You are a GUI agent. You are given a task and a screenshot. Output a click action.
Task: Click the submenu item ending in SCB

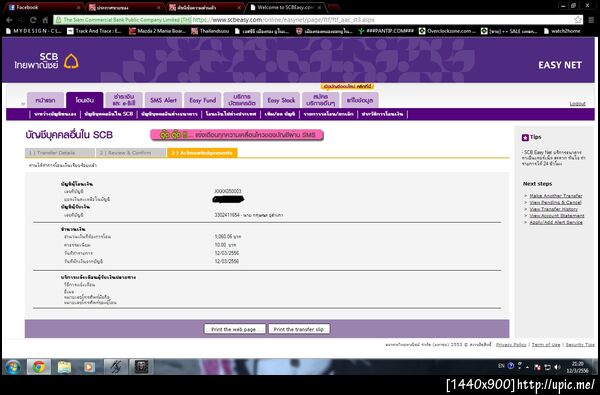tap(109, 114)
